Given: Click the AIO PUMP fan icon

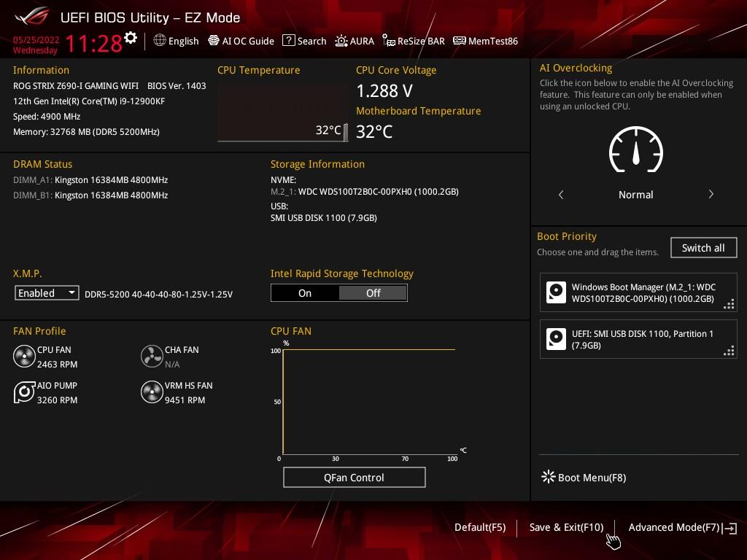Looking at the screenshot, I should [x=24, y=392].
